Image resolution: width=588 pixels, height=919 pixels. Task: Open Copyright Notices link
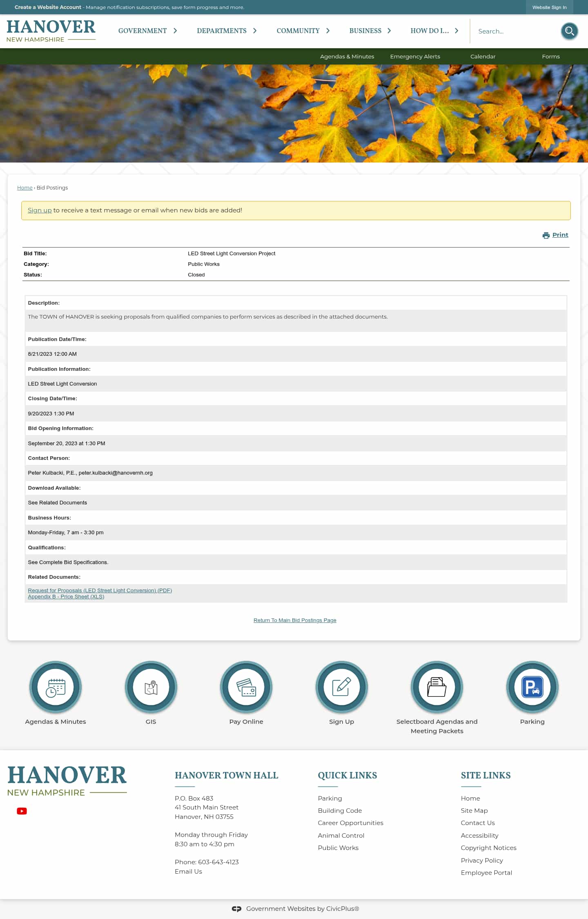(x=488, y=848)
